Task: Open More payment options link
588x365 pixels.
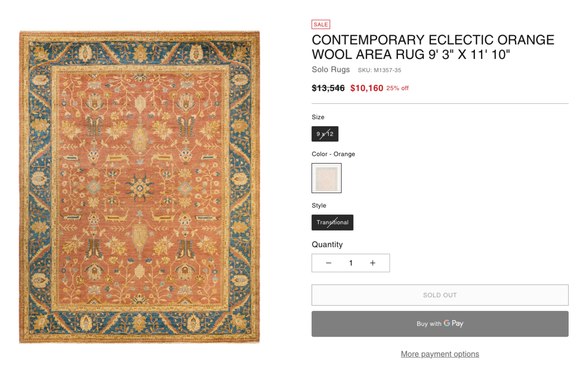Action: [440, 354]
